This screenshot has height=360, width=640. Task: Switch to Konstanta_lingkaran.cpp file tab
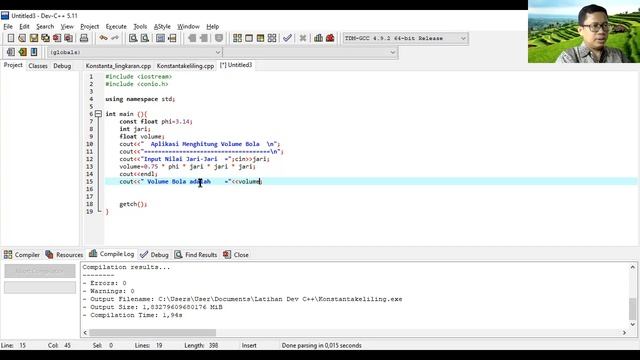[x=118, y=66]
